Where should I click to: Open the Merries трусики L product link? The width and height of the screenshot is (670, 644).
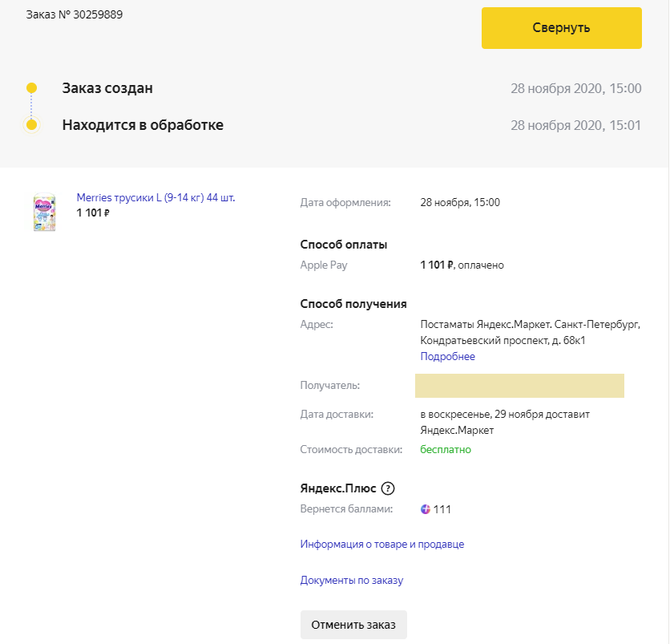click(x=155, y=198)
